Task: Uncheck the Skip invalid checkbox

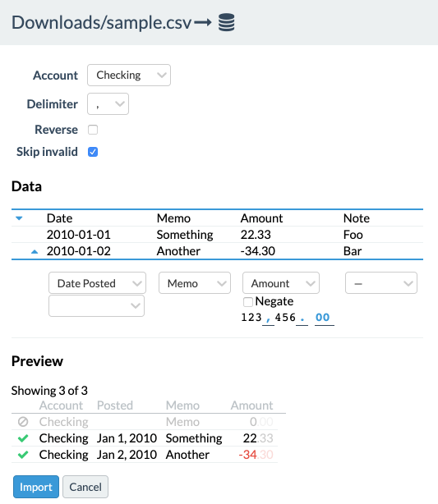Action: click(x=93, y=152)
